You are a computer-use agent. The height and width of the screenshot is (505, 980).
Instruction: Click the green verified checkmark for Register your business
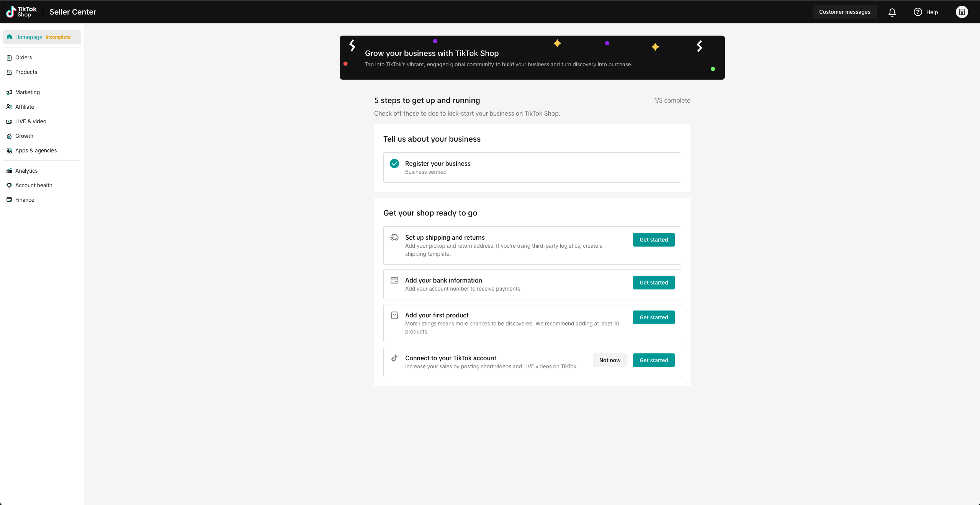click(394, 163)
